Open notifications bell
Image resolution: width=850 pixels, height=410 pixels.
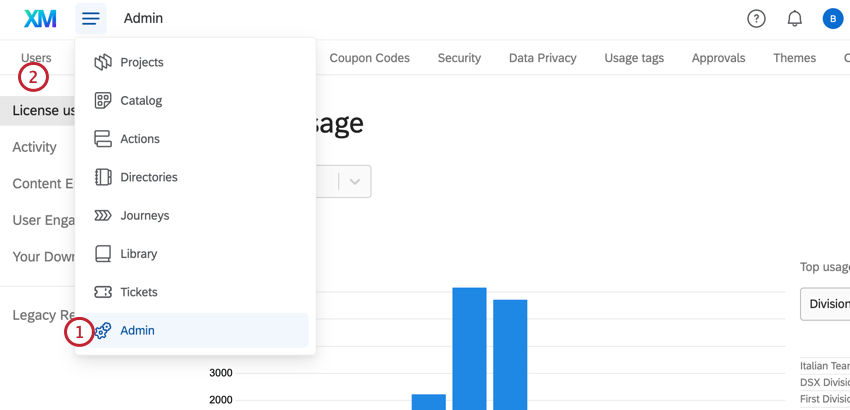coord(795,19)
